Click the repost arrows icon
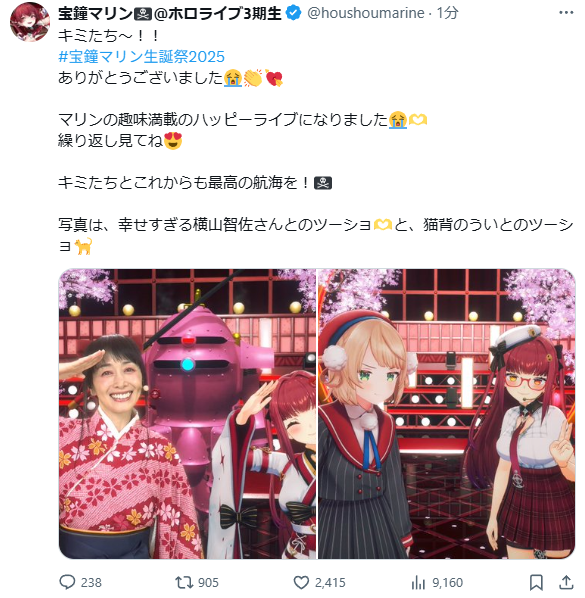Viewport: 585px width, 598px height. coord(183,582)
